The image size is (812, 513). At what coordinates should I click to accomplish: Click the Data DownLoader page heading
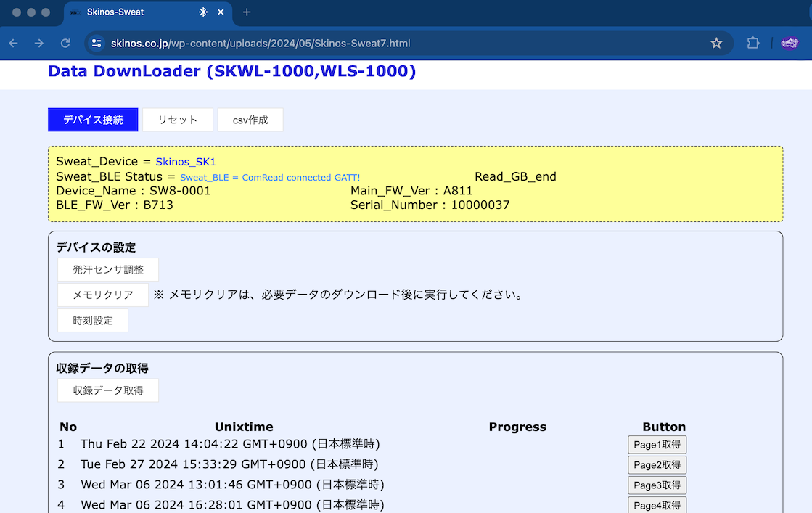232,71
